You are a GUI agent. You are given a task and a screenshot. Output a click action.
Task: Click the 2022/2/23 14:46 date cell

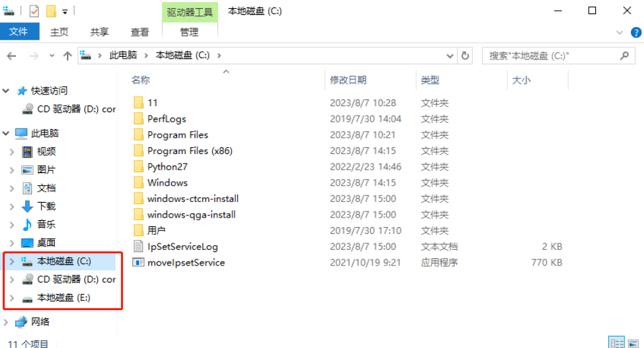(x=365, y=167)
